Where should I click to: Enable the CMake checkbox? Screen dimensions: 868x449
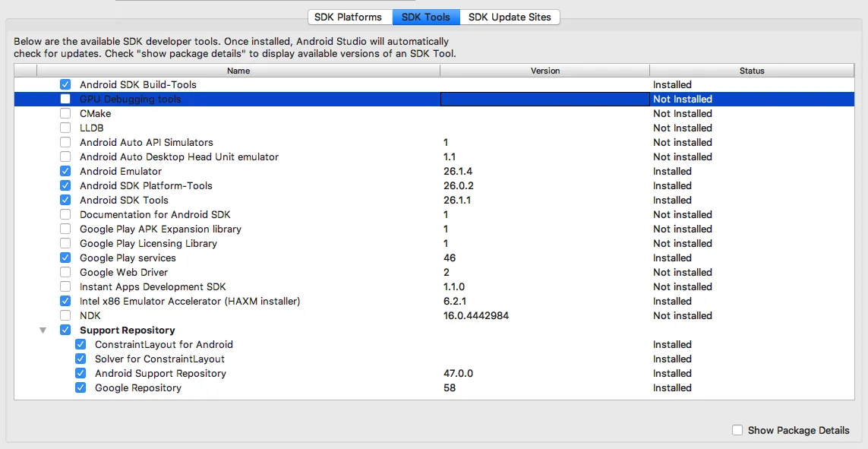pos(65,113)
